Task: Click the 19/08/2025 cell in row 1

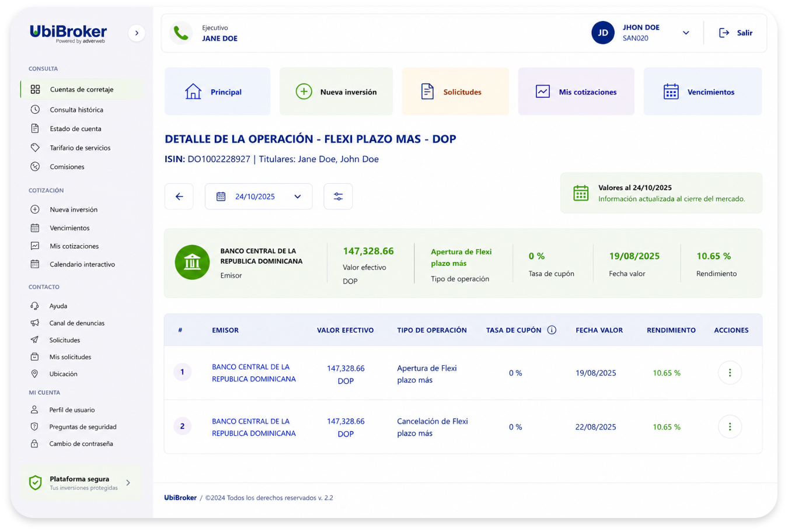Action: tap(595, 373)
